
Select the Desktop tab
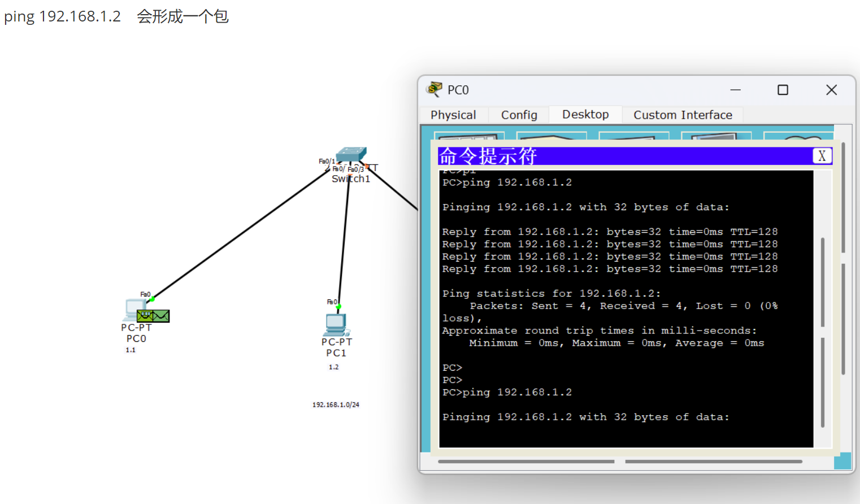(585, 114)
